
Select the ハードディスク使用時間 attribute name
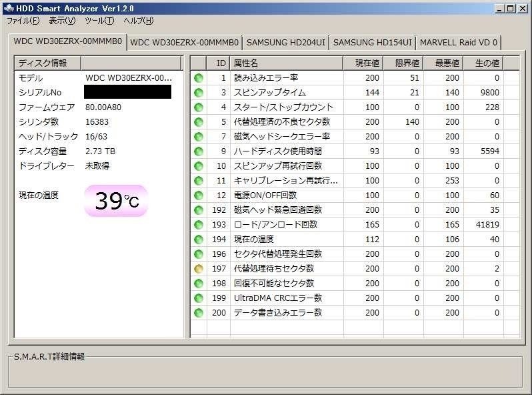278,151
